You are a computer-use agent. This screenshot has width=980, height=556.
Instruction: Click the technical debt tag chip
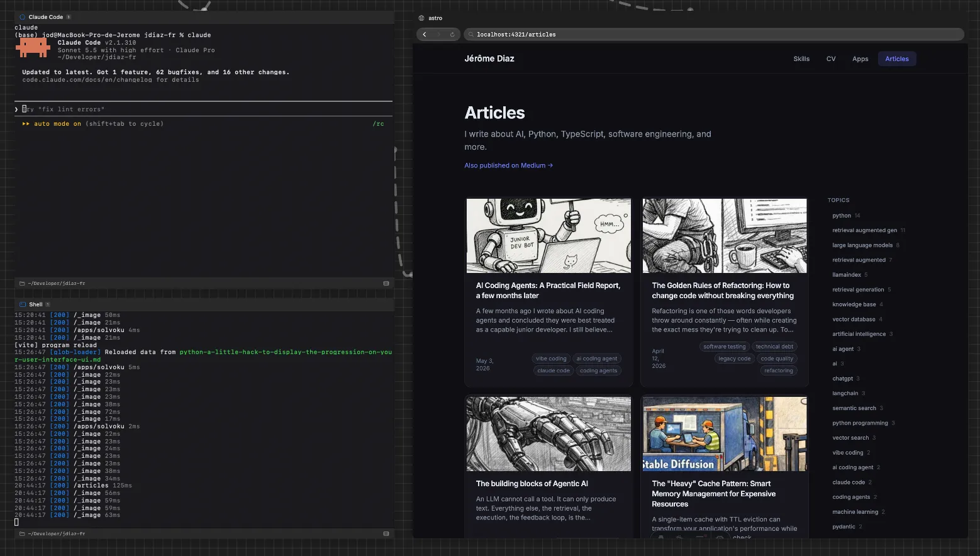(x=774, y=347)
